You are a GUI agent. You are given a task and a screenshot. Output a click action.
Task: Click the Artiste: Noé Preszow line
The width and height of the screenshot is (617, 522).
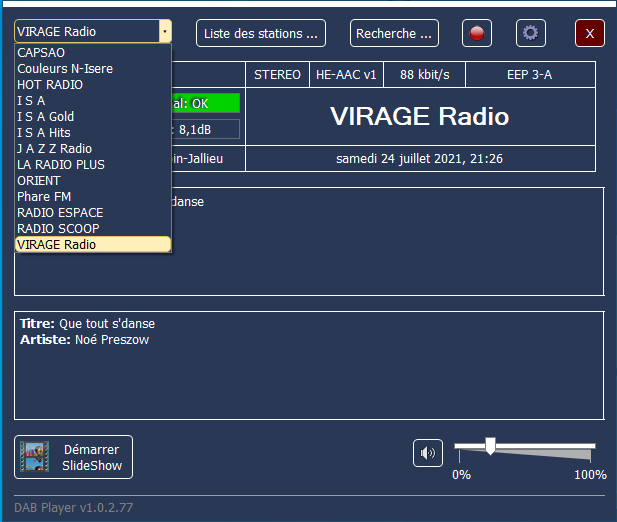85,340
